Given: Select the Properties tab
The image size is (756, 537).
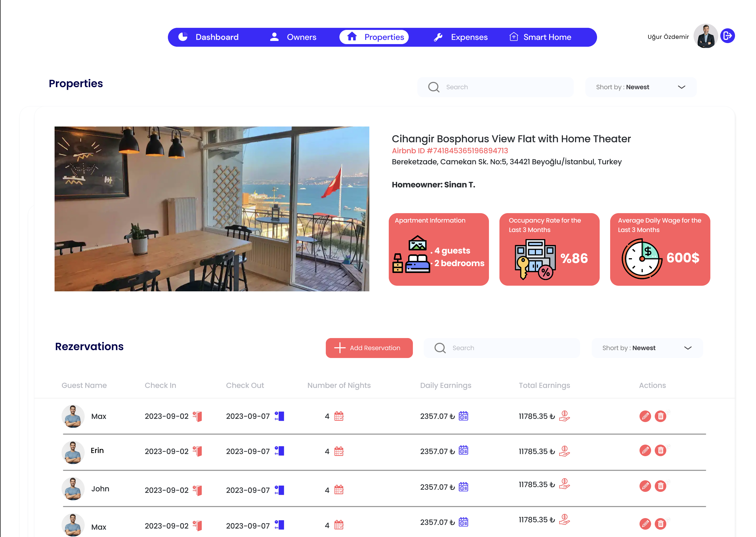Looking at the screenshot, I should (374, 37).
